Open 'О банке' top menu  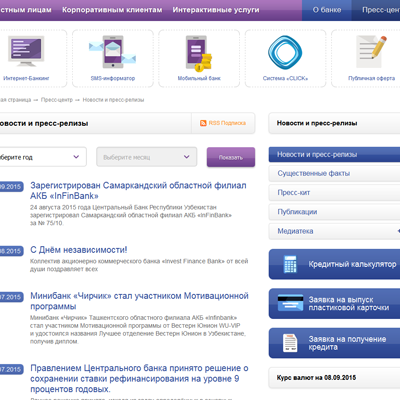coord(327,10)
